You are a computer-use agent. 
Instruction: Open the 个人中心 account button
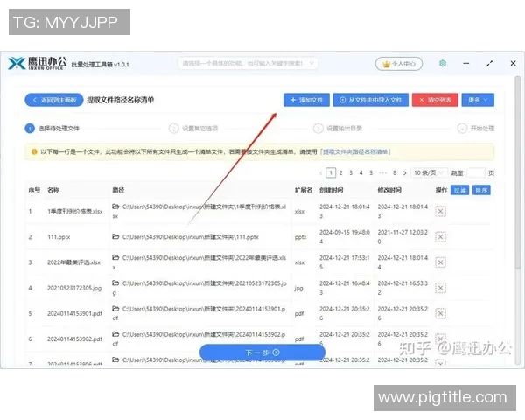(399, 64)
